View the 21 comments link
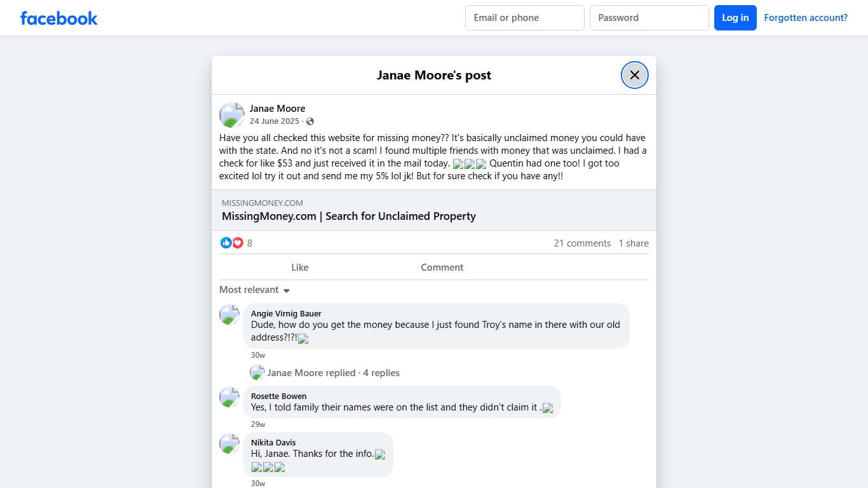Image resolution: width=868 pixels, height=488 pixels. [582, 243]
